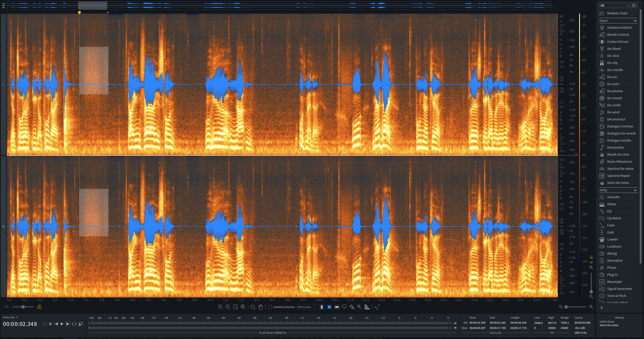The image size is (644, 339).
Task: Open the Attenuate instant process dropdown
Action: click(x=306, y=307)
